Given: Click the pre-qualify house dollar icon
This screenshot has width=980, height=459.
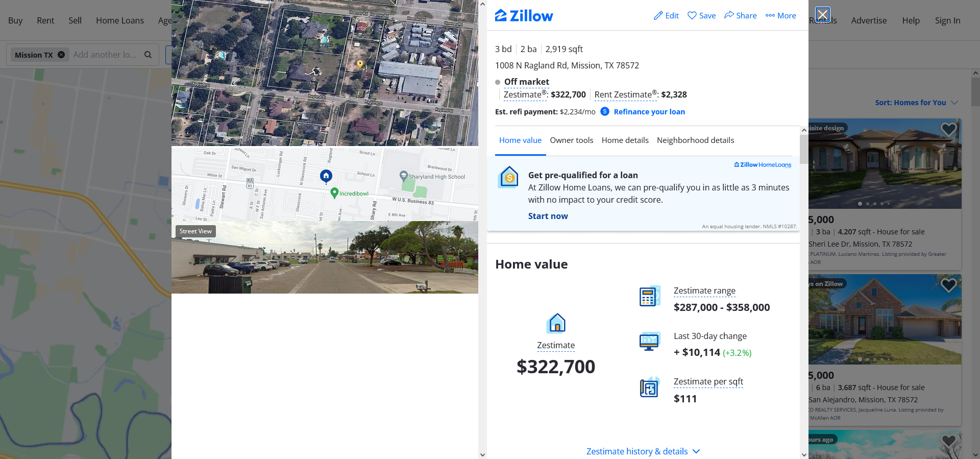Looking at the screenshot, I should tap(509, 177).
